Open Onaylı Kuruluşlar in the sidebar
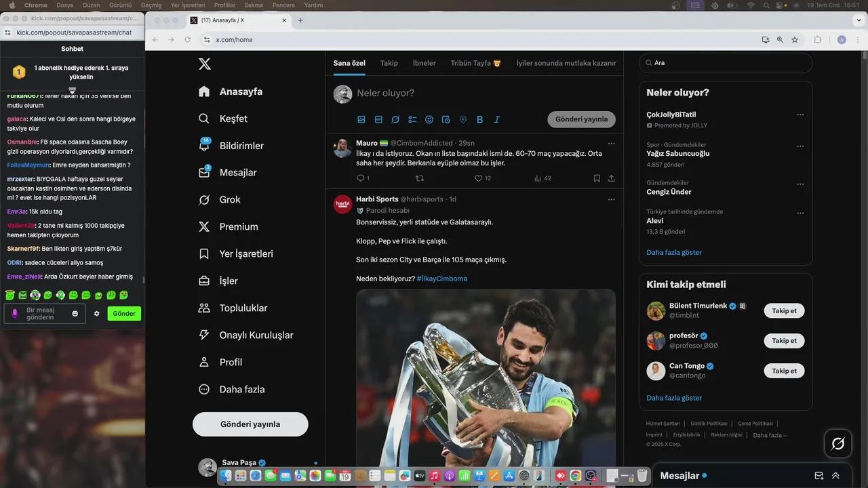The width and height of the screenshot is (868, 488). click(245, 335)
